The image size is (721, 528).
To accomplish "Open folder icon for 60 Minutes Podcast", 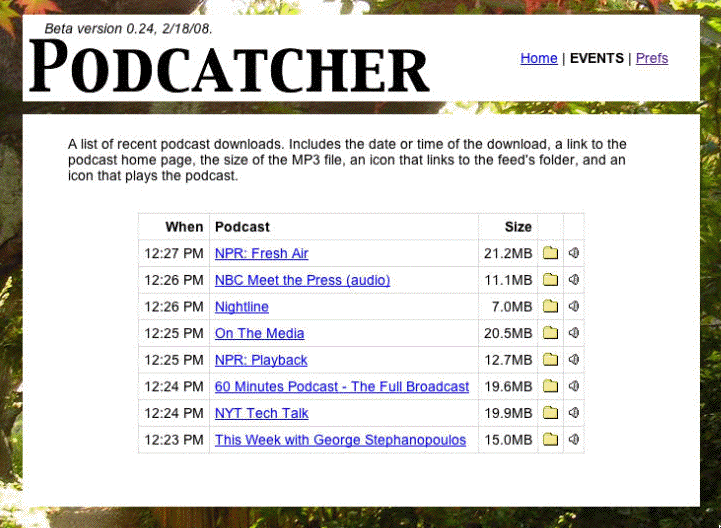I will (550, 387).
